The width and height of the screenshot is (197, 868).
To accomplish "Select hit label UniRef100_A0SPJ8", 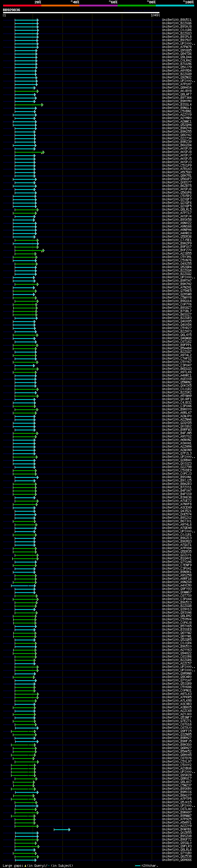I will click(177, 152).
